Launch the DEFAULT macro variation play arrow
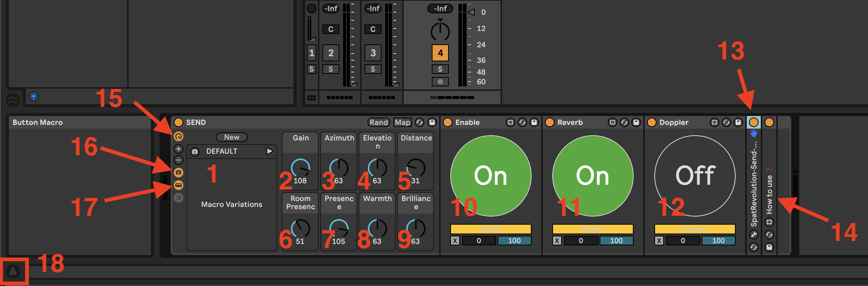The width and height of the screenshot is (868, 286). coord(269,151)
